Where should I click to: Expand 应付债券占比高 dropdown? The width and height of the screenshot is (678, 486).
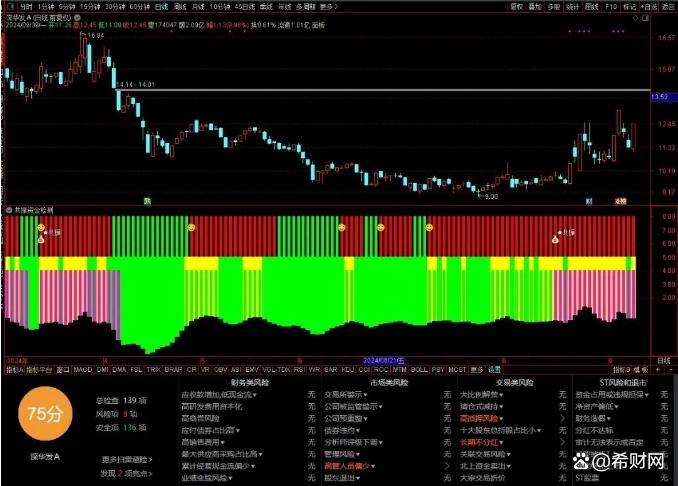click(211, 431)
